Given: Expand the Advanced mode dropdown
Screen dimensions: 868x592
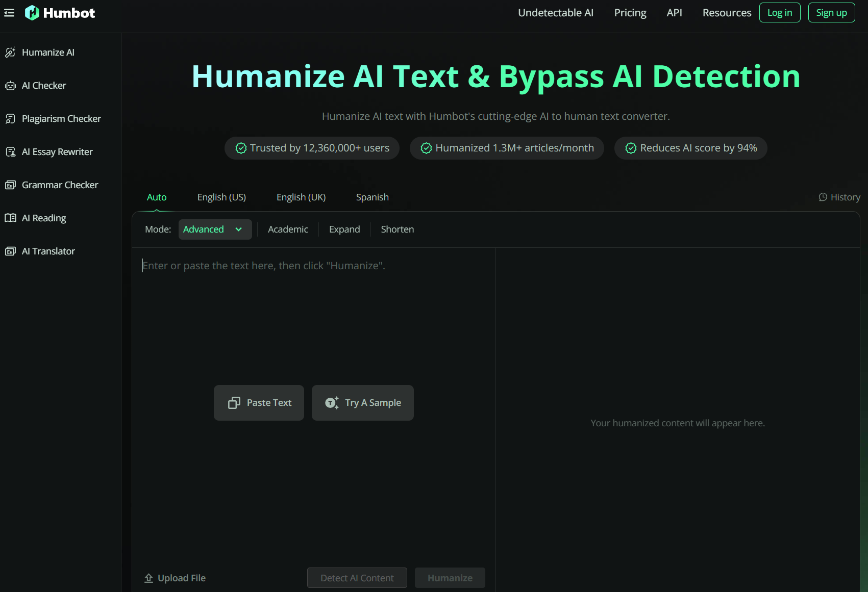Looking at the screenshot, I should pos(215,229).
